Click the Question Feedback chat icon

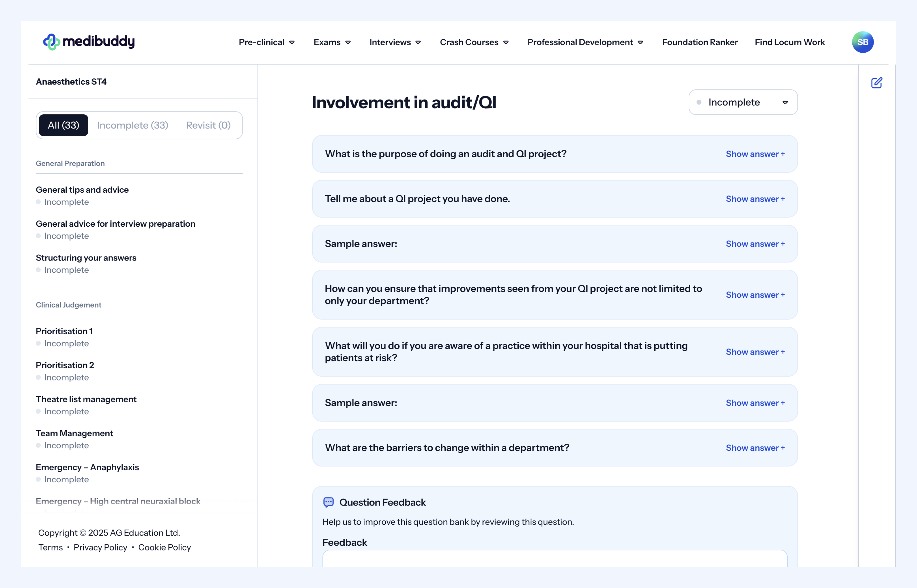[328, 502]
